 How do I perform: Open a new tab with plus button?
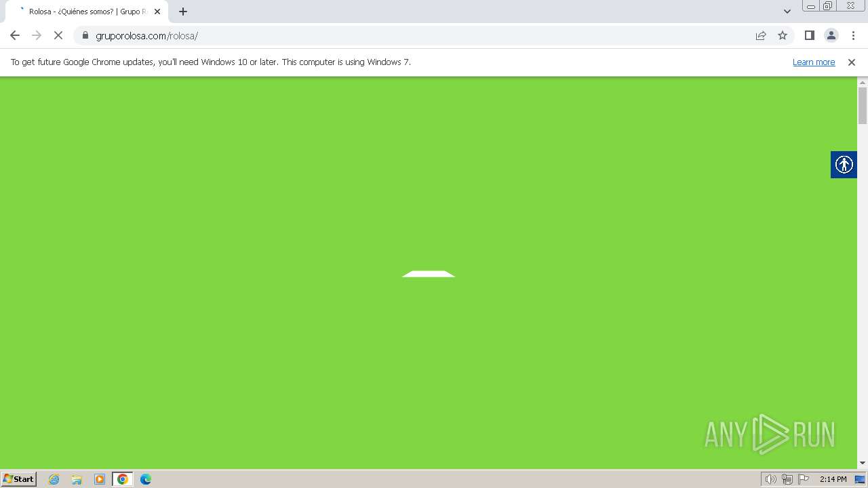point(183,12)
